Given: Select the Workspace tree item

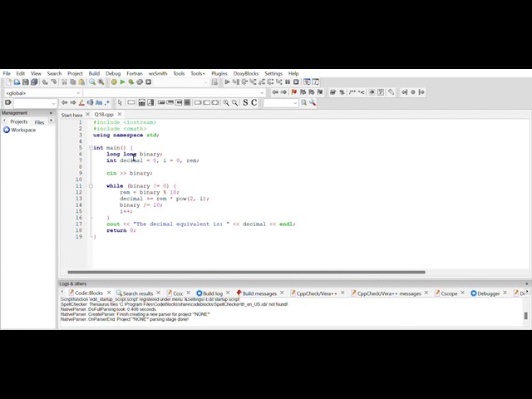Looking at the screenshot, I should 23,130.
